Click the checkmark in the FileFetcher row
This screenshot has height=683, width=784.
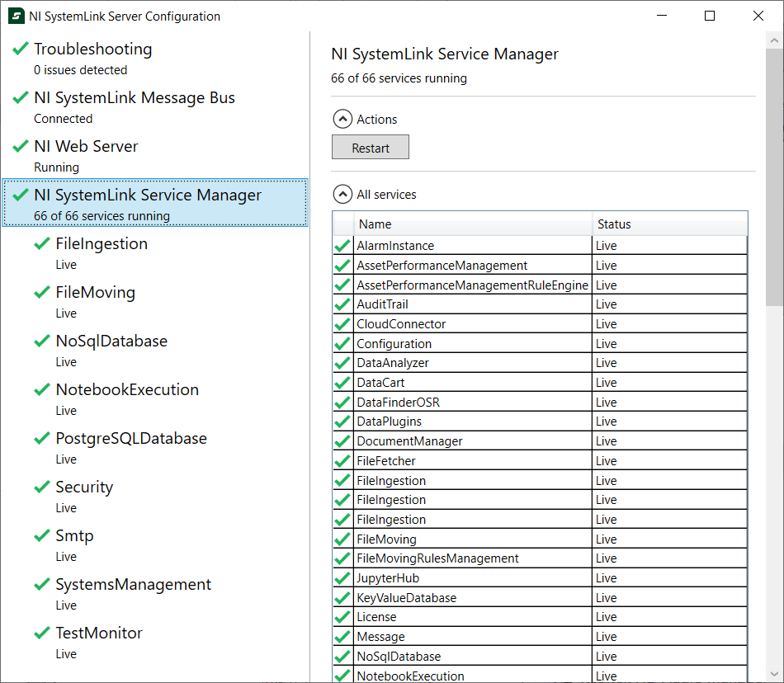click(x=342, y=460)
